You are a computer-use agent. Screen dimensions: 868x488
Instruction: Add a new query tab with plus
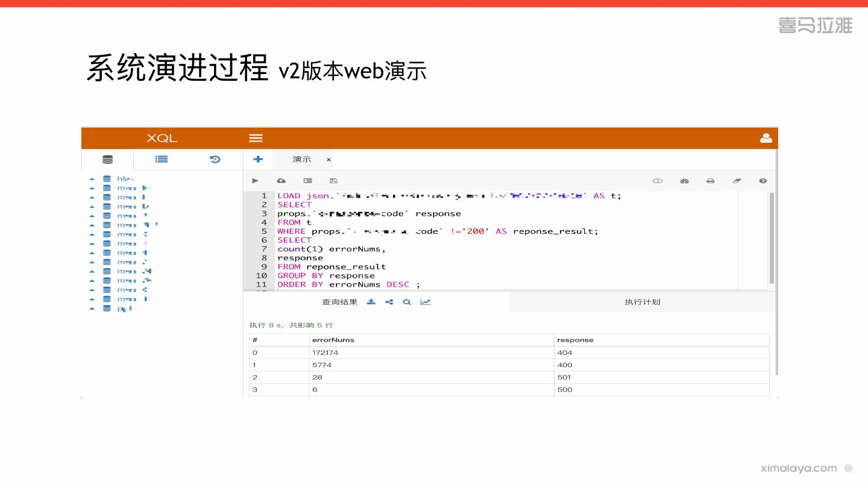pos(258,159)
